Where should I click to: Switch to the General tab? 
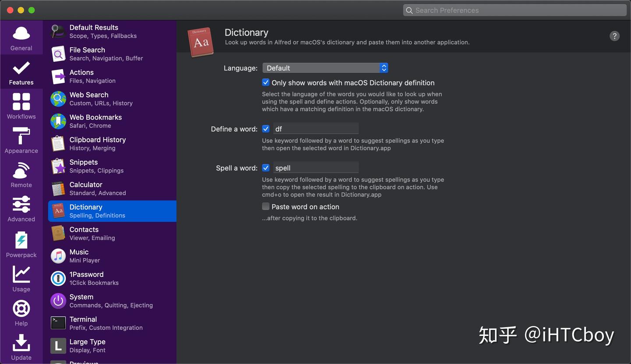21,38
